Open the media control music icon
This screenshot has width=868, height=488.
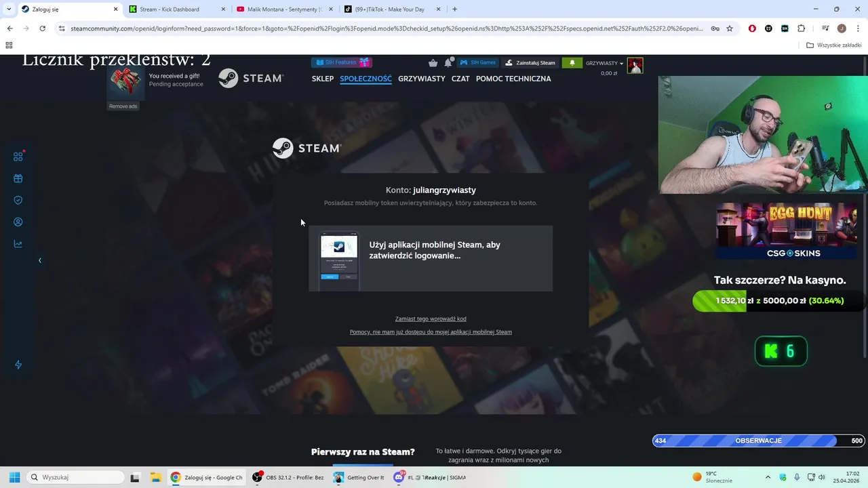(825, 28)
